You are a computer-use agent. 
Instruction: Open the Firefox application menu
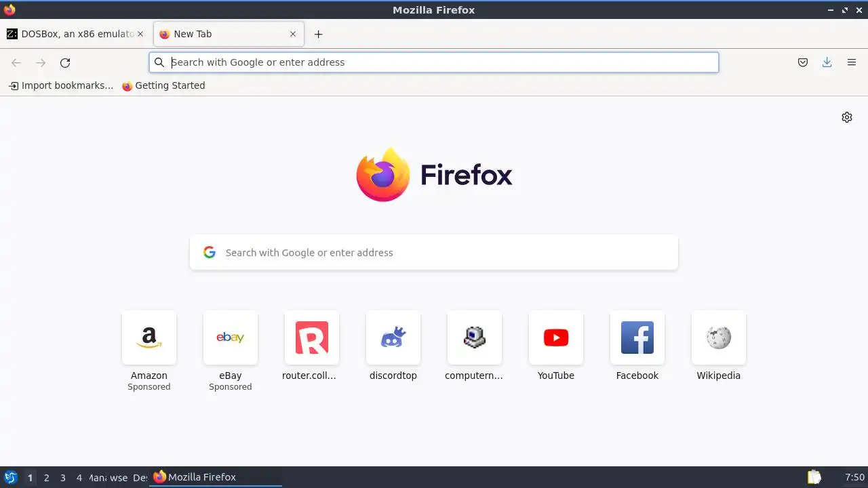tap(852, 62)
